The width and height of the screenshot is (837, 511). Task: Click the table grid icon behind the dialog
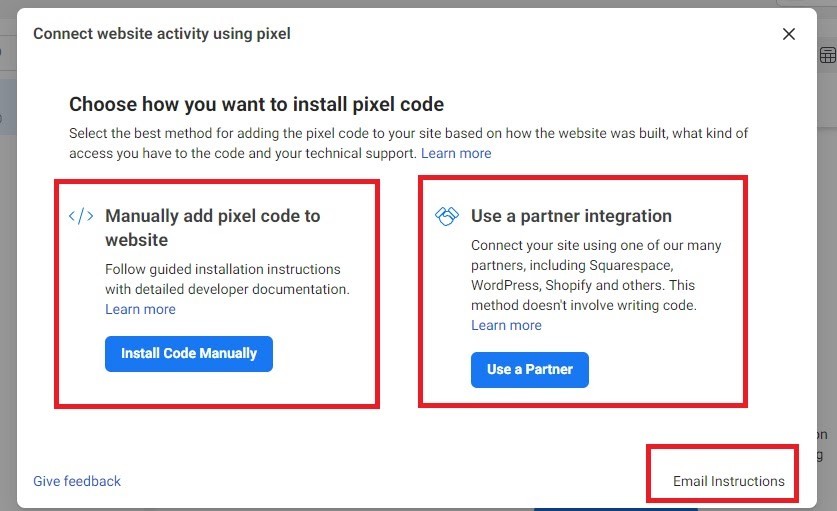tap(827, 55)
